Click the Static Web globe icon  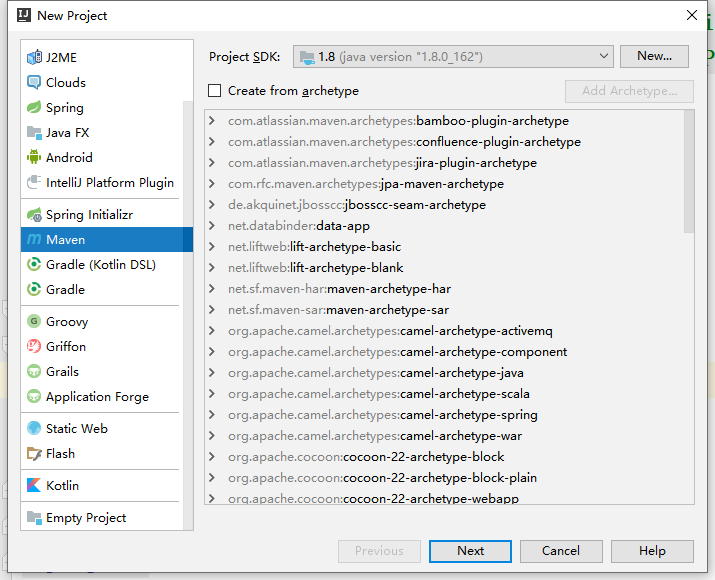coord(34,429)
